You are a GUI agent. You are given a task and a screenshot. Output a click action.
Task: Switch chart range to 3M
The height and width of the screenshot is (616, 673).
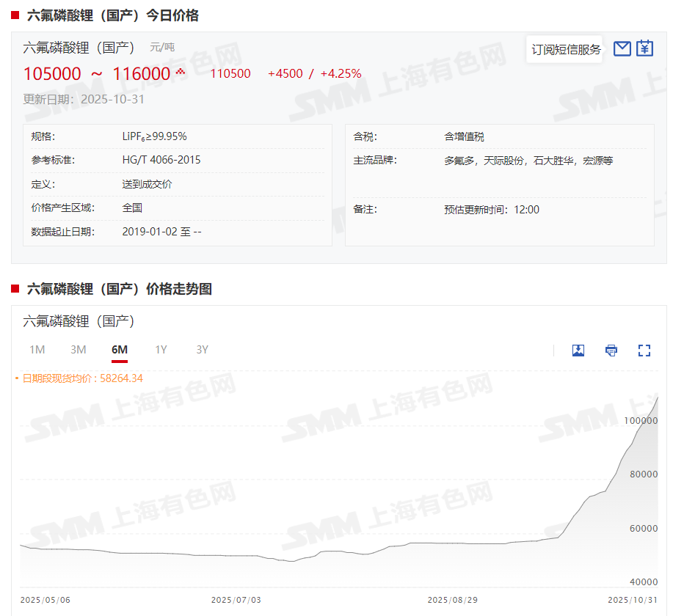pyautogui.click(x=79, y=350)
